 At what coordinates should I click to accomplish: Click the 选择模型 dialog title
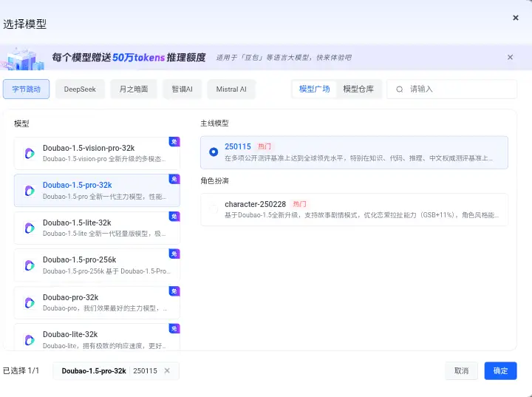pos(25,24)
